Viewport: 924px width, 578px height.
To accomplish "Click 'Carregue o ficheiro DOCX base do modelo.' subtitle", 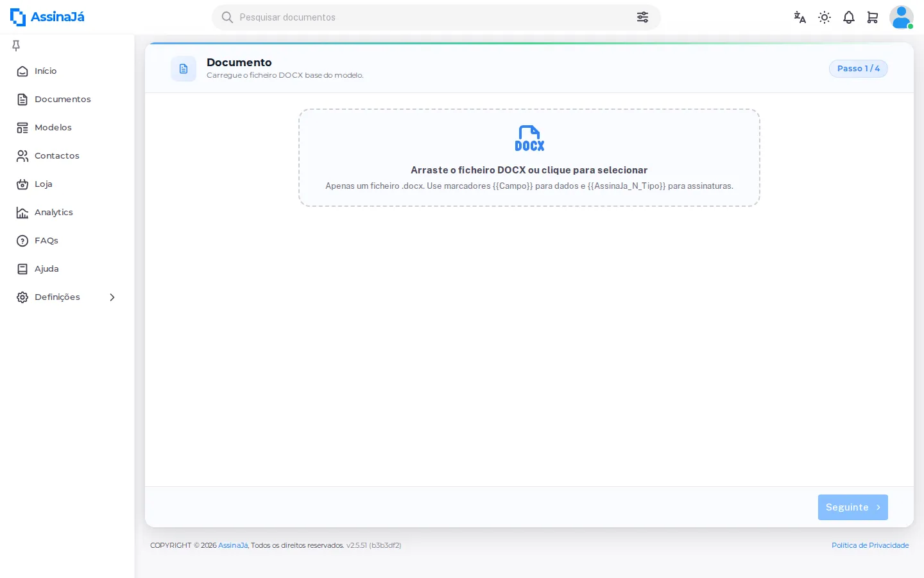I will (x=285, y=75).
